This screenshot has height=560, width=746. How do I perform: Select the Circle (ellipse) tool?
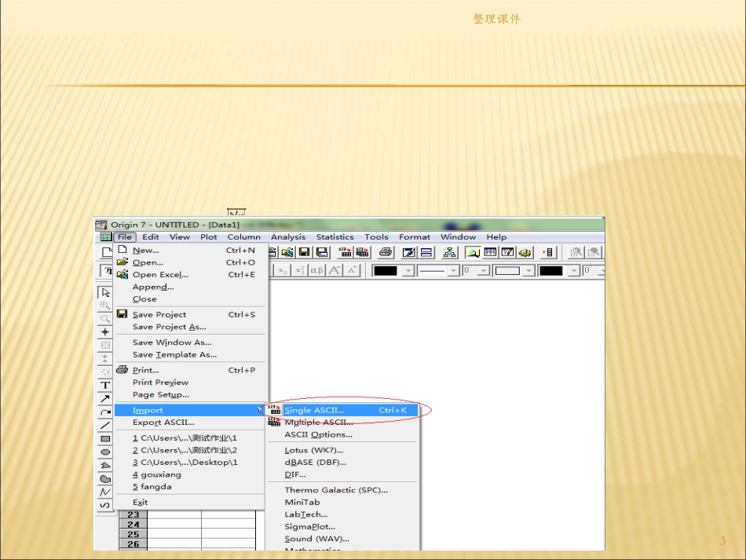click(x=105, y=452)
